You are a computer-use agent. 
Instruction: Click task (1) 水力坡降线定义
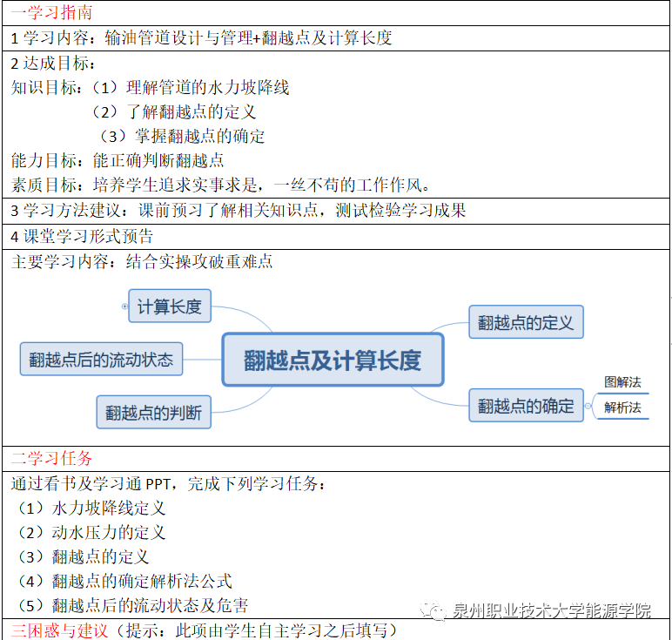tap(92, 508)
